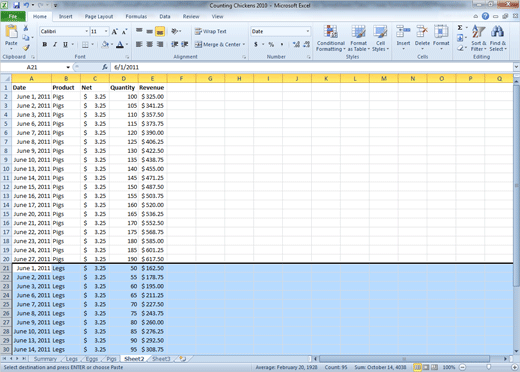
Task: Toggle Align Text Right
Action: pyautogui.click(x=160, y=44)
